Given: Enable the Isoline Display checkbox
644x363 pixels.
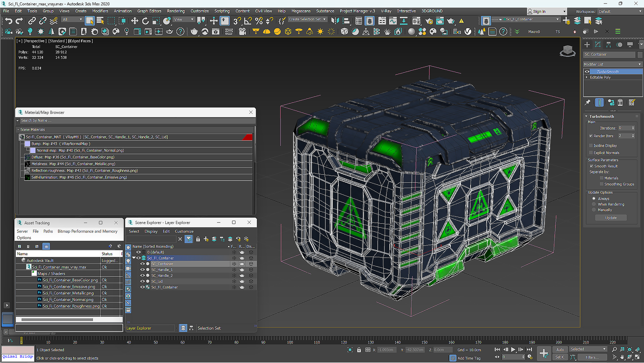Looking at the screenshot, I should (591, 146).
